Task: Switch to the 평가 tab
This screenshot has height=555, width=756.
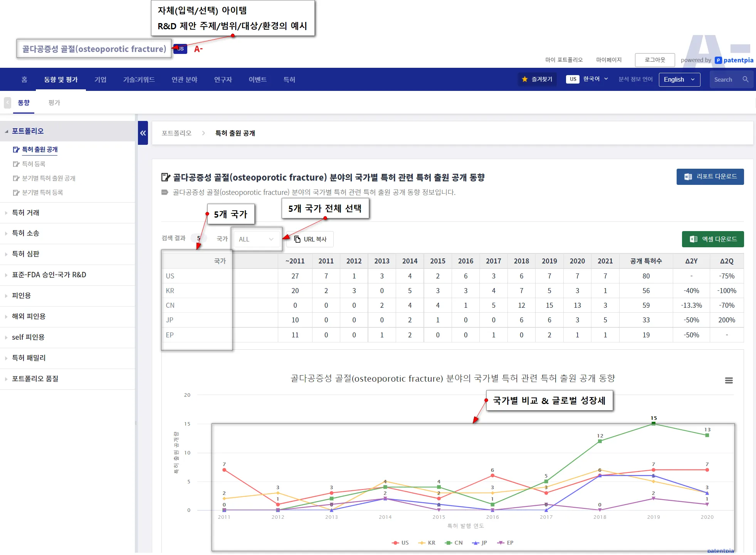Action: click(54, 103)
